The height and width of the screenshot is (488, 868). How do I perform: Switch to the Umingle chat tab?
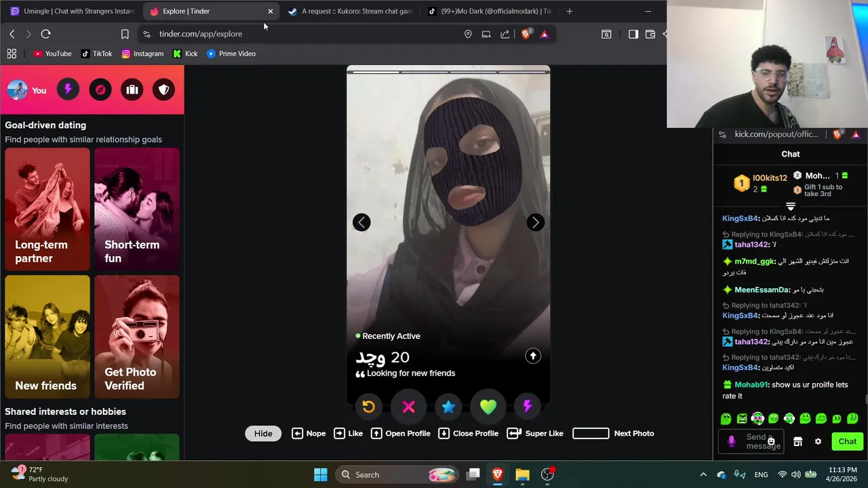point(72,11)
